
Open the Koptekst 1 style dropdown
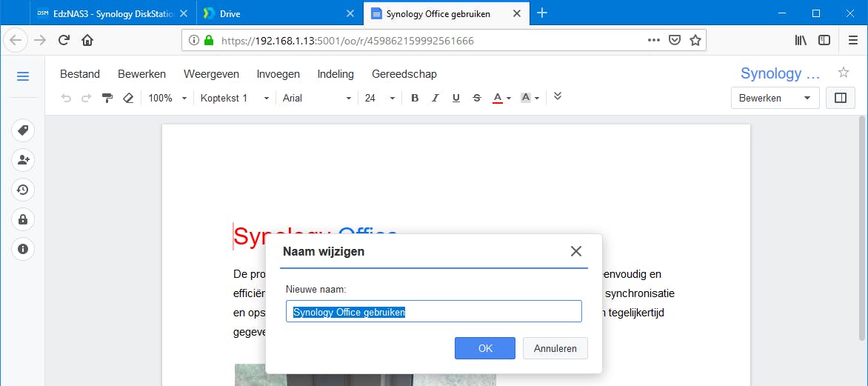coord(235,98)
